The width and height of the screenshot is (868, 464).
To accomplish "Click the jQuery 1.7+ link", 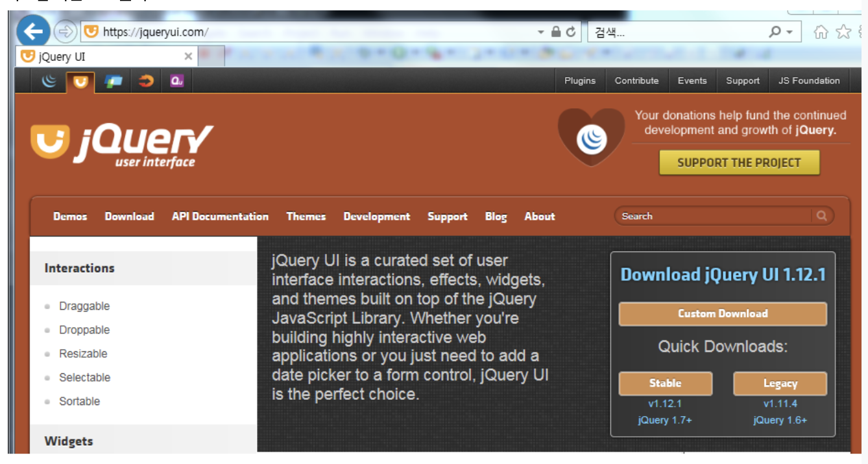I will tap(665, 420).
